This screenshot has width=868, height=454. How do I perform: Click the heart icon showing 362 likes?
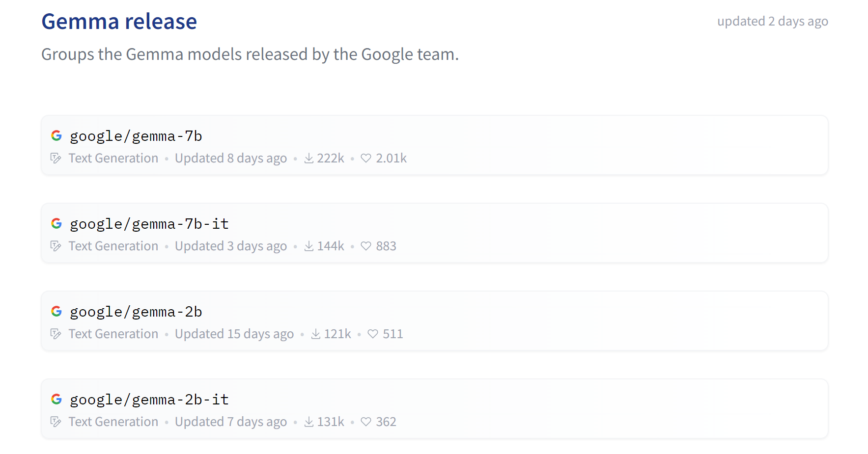click(366, 422)
